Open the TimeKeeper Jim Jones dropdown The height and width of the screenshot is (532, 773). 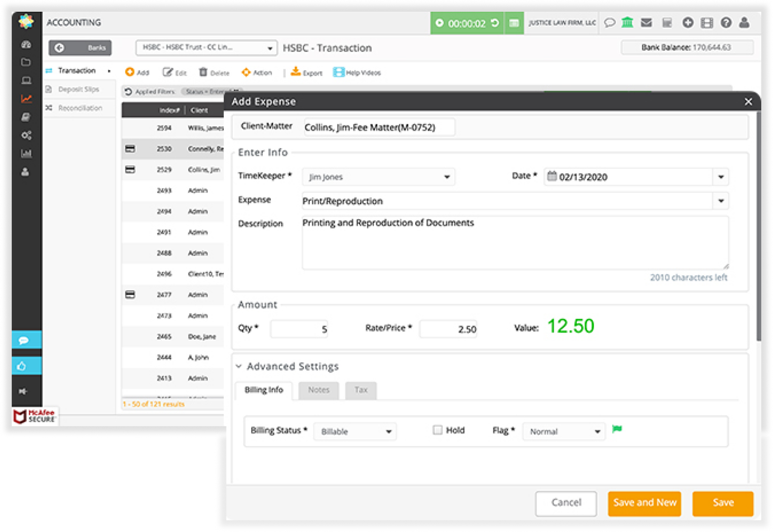coord(378,177)
